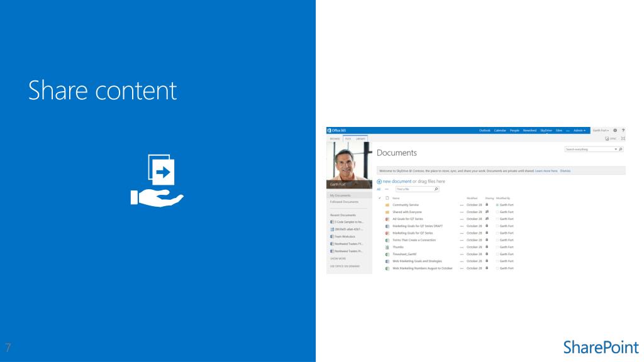Open the views ellipsis next to All

tap(387, 189)
